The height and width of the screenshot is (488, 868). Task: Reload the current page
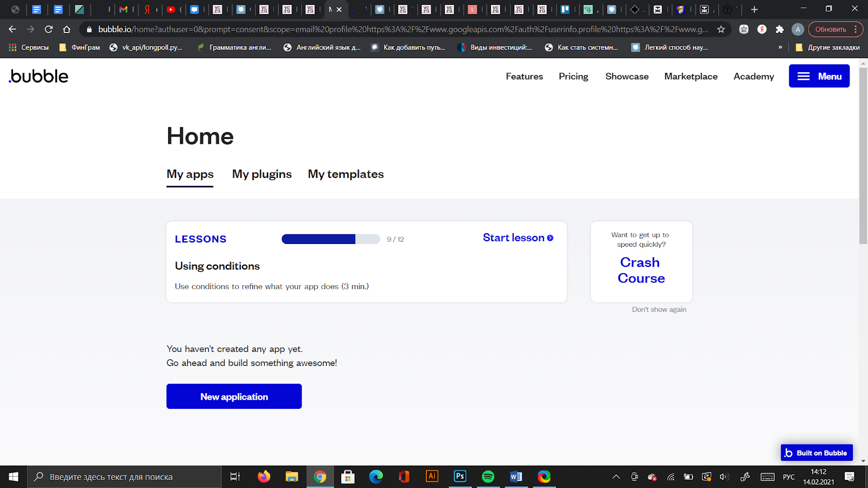point(49,29)
